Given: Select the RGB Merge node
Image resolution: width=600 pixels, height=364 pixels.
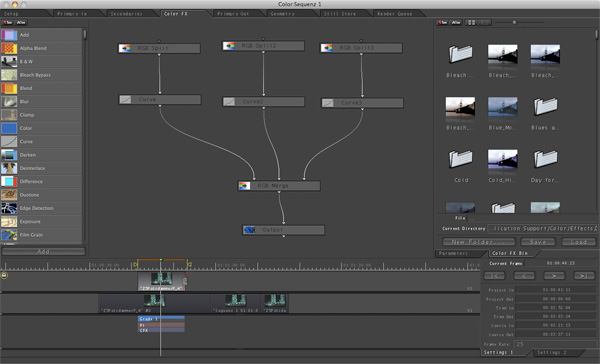Looking at the screenshot, I should coord(279,186).
